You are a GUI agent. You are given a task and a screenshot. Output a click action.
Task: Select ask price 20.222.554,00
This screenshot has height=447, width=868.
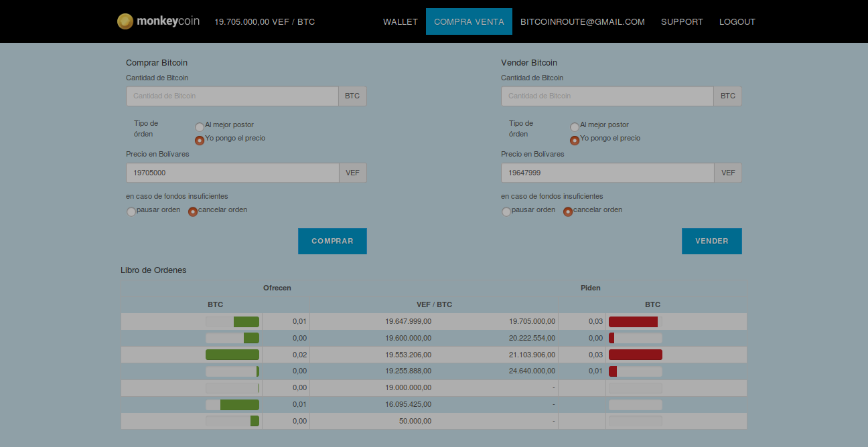pyautogui.click(x=532, y=338)
